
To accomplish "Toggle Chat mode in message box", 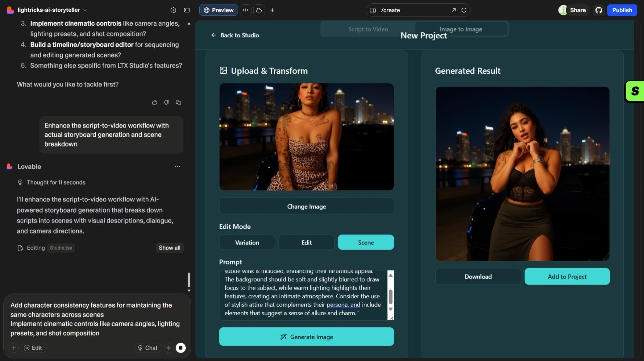I will pos(148,348).
